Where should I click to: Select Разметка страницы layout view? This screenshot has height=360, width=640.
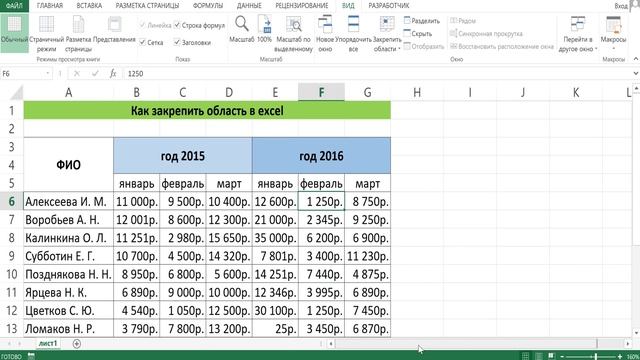coord(78,34)
